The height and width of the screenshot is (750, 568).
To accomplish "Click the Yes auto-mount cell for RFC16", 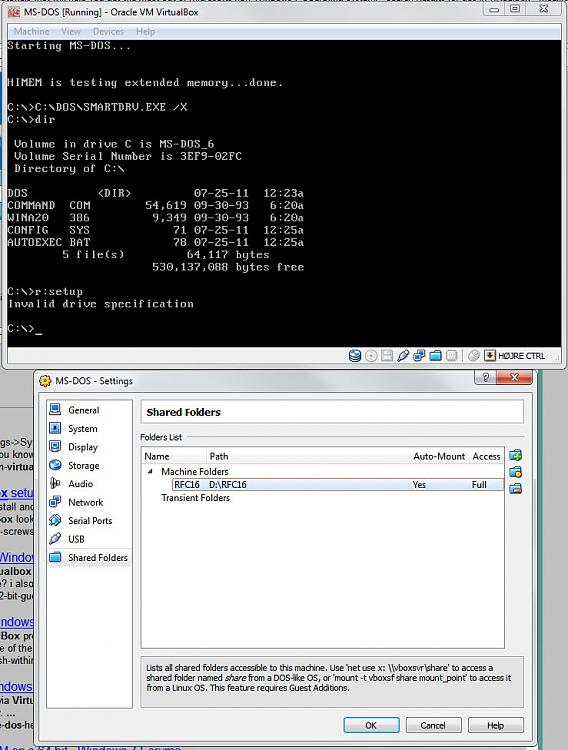I will pyautogui.click(x=419, y=485).
